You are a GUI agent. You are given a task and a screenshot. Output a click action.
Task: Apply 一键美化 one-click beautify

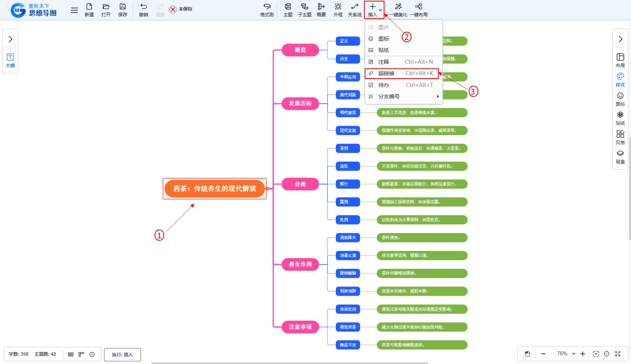pyautogui.click(x=398, y=9)
